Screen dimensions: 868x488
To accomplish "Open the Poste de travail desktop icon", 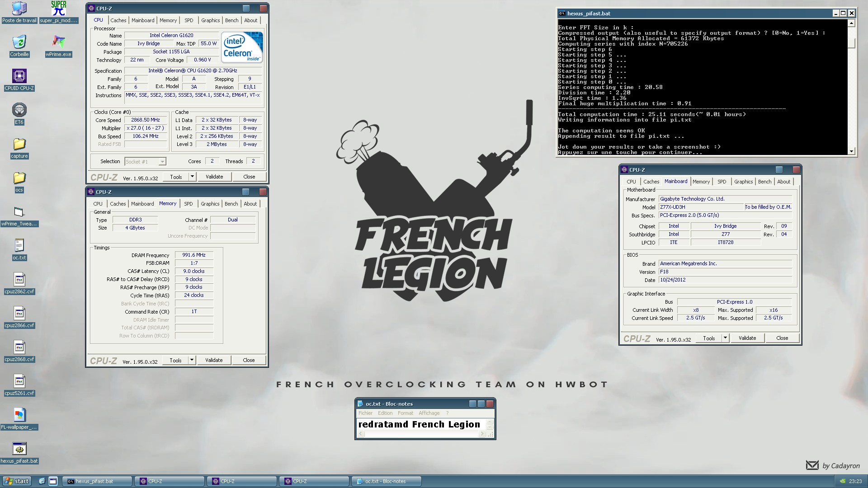I will (x=19, y=12).
